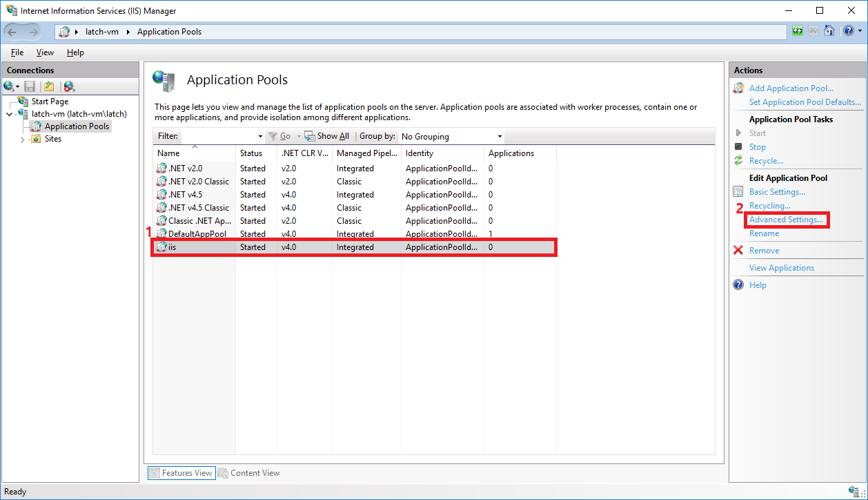868x500 pixels.
Task: Open the Filter text dropdown arrow
Action: [260, 137]
